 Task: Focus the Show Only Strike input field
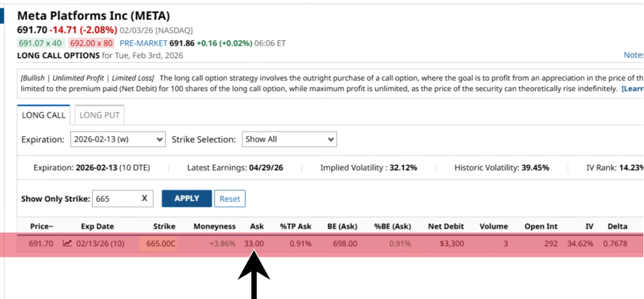point(114,199)
